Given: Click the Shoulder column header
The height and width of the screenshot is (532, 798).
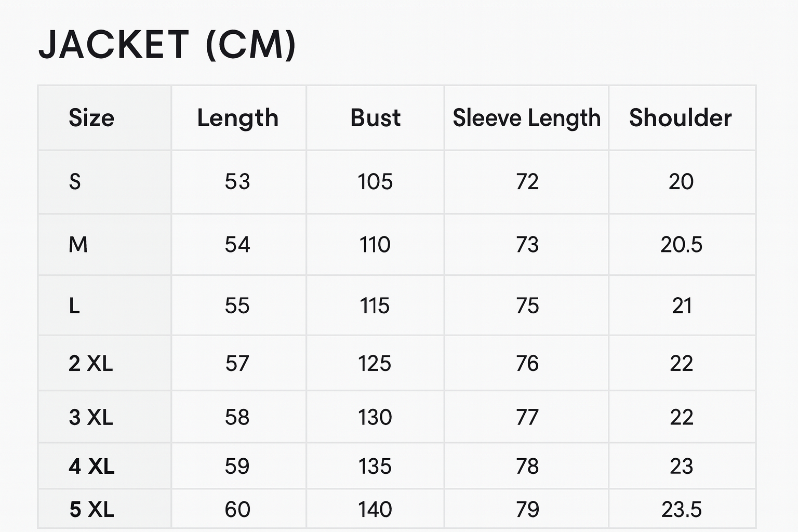Looking at the screenshot, I should coord(681,118).
